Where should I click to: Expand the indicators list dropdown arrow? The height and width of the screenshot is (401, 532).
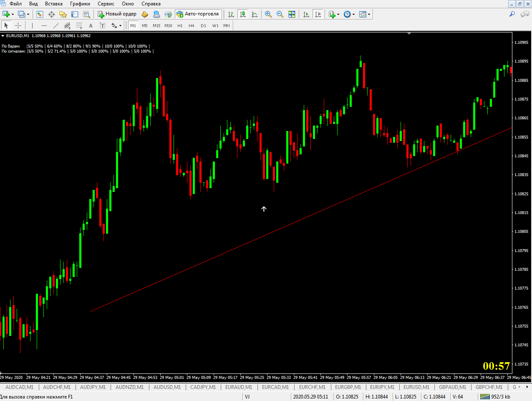pos(338,14)
